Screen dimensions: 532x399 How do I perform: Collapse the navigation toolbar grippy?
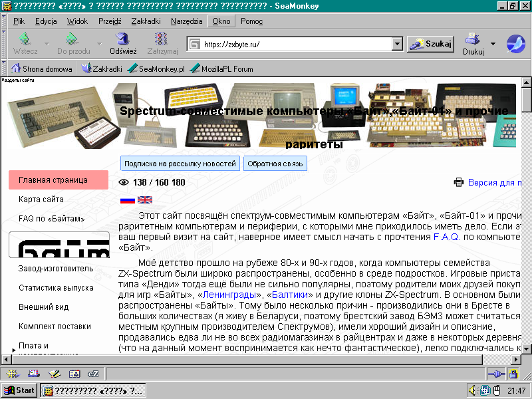coord(4,44)
